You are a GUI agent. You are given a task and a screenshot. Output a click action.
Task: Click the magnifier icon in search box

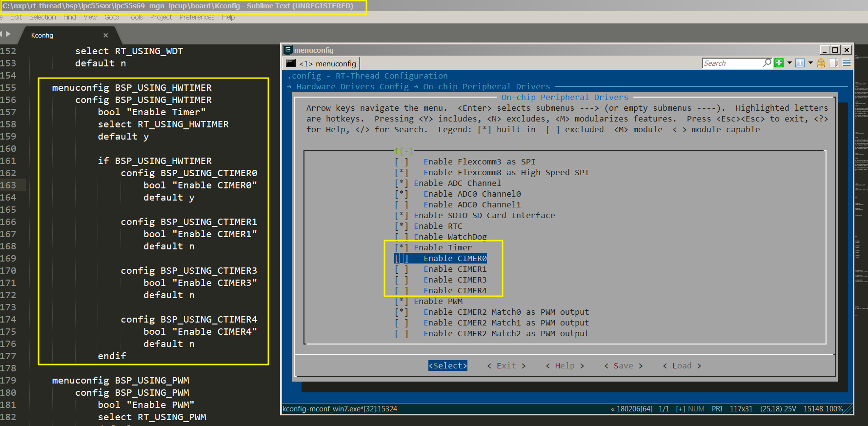[767, 63]
